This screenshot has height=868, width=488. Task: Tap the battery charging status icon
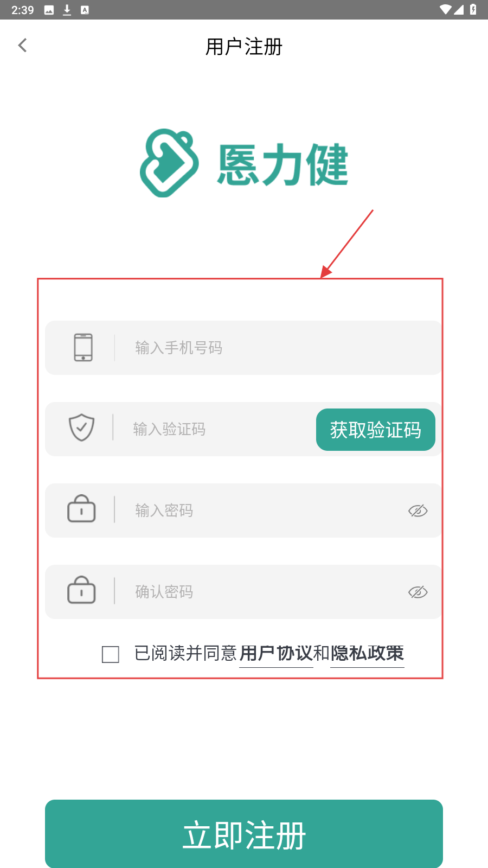point(473,9)
